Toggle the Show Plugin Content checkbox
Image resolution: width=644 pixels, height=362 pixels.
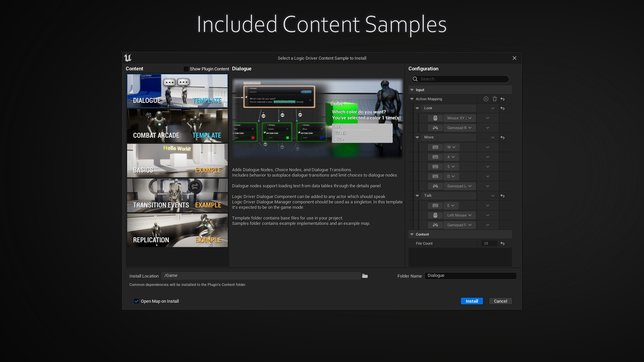[186, 68]
